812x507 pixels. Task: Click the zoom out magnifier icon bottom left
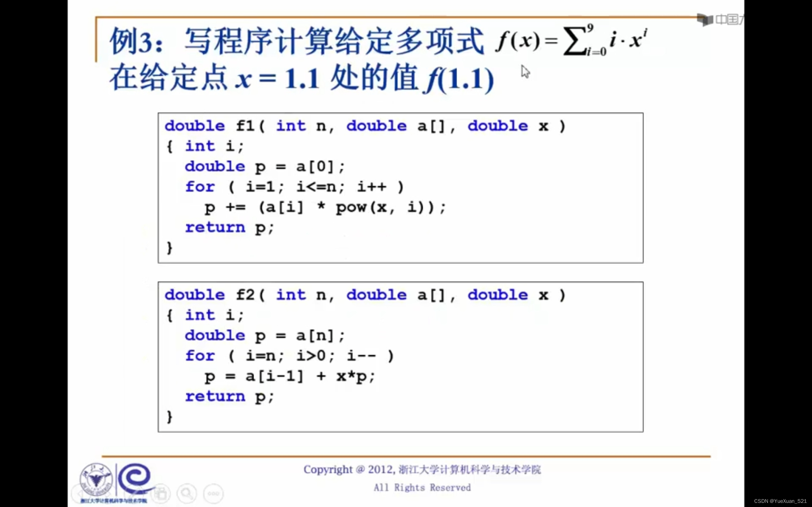[x=187, y=494]
